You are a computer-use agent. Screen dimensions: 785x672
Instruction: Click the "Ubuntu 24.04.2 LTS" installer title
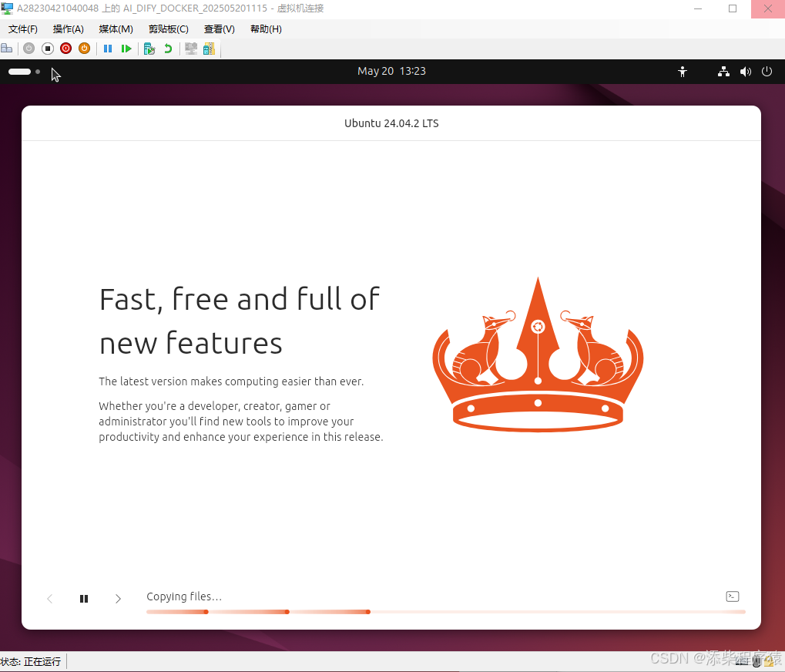point(391,123)
